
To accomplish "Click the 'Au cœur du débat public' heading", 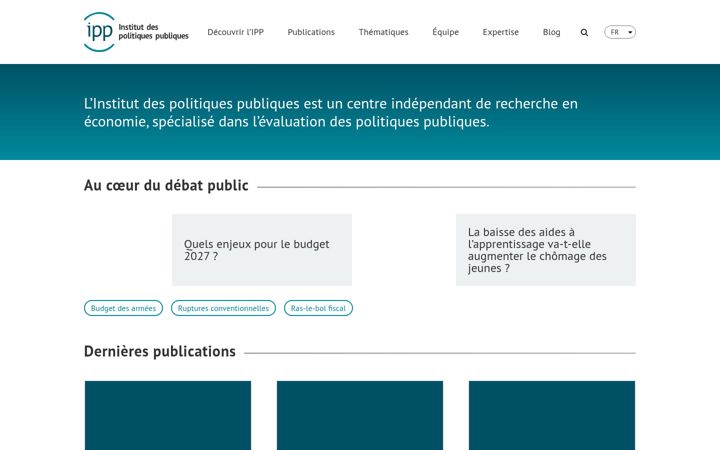I will coord(166,186).
